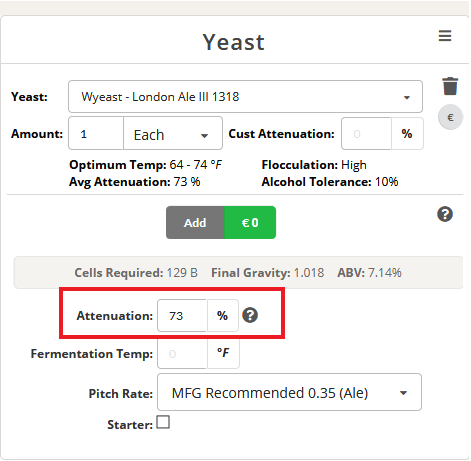The height and width of the screenshot is (461, 471).
Task: Expand the Pitch Rate dropdown
Action: pyautogui.click(x=289, y=392)
